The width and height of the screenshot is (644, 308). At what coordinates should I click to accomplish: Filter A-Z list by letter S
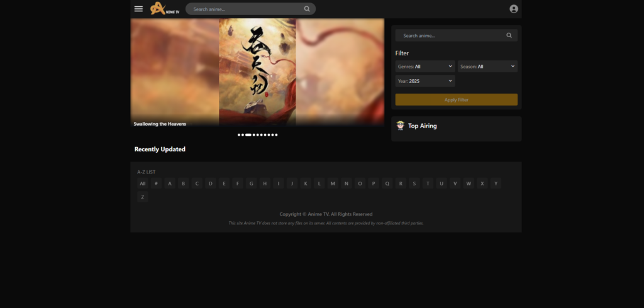click(414, 184)
